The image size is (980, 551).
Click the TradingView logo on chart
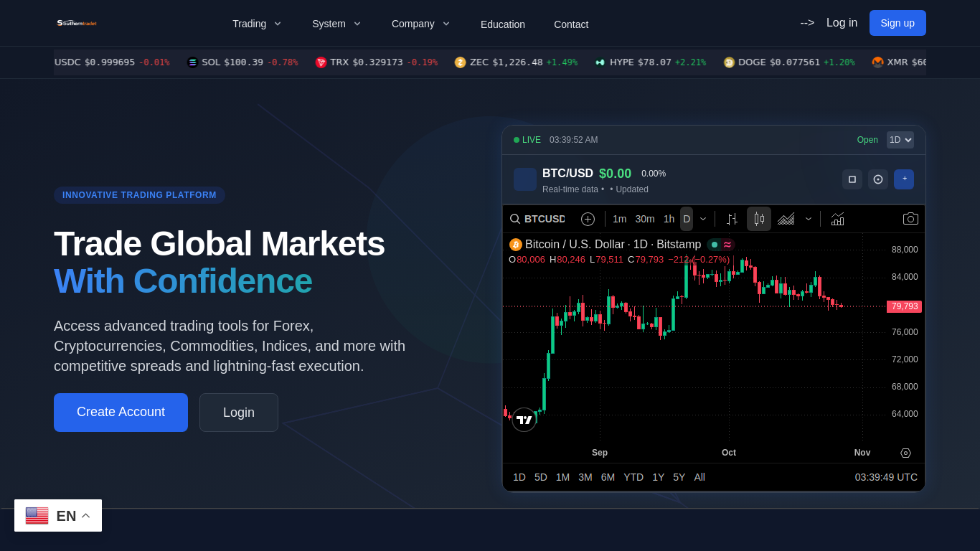(524, 420)
